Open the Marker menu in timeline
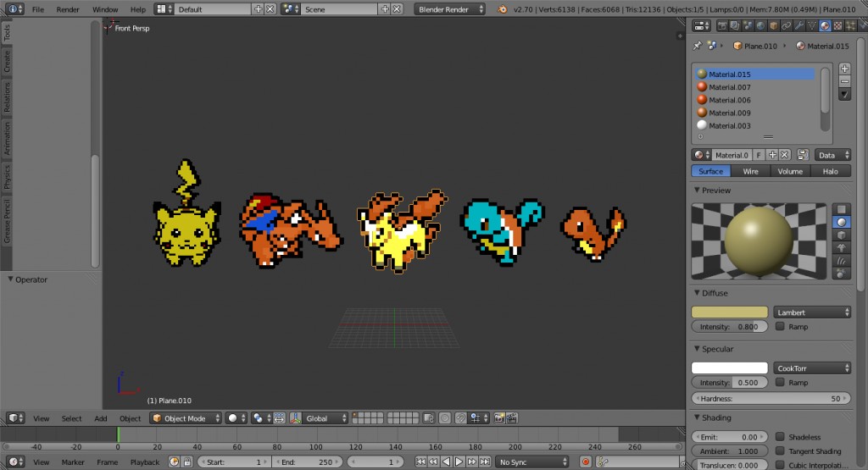Viewport: 868px width, 470px height. 73,462
